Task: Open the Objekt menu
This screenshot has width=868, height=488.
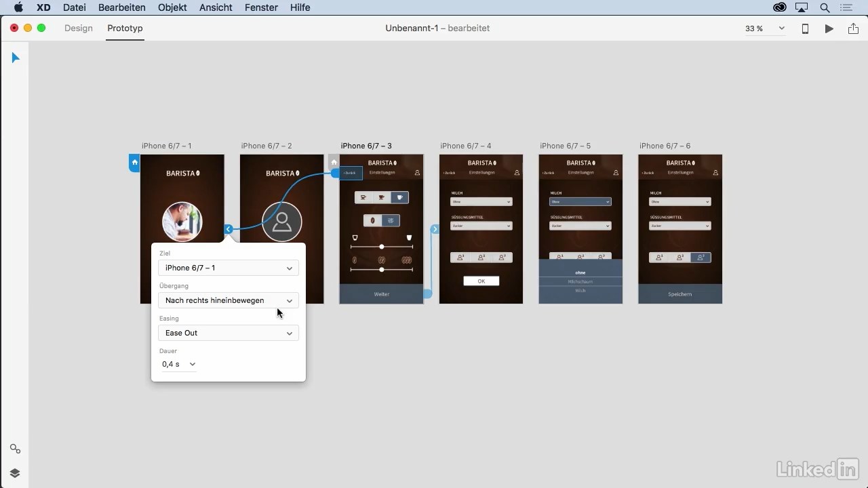Action: [172, 7]
